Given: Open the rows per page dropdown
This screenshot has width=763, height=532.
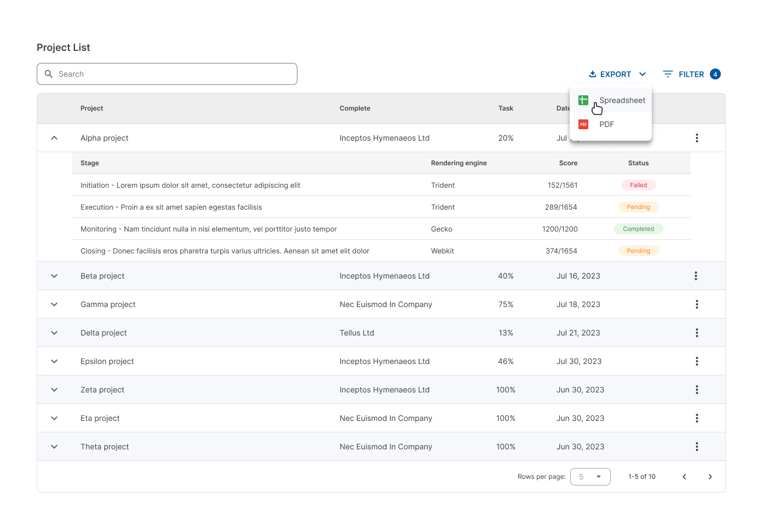Looking at the screenshot, I should pyautogui.click(x=590, y=476).
